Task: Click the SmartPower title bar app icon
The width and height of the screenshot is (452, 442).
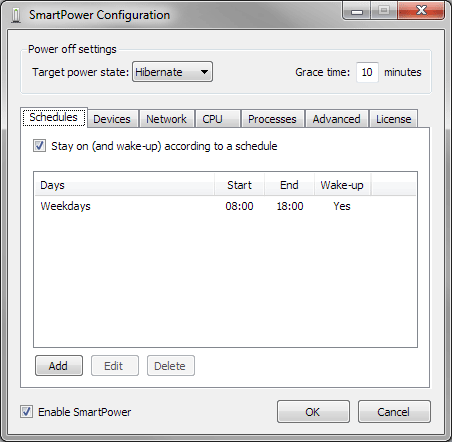Action: pyautogui.click(x=16, y=15)
